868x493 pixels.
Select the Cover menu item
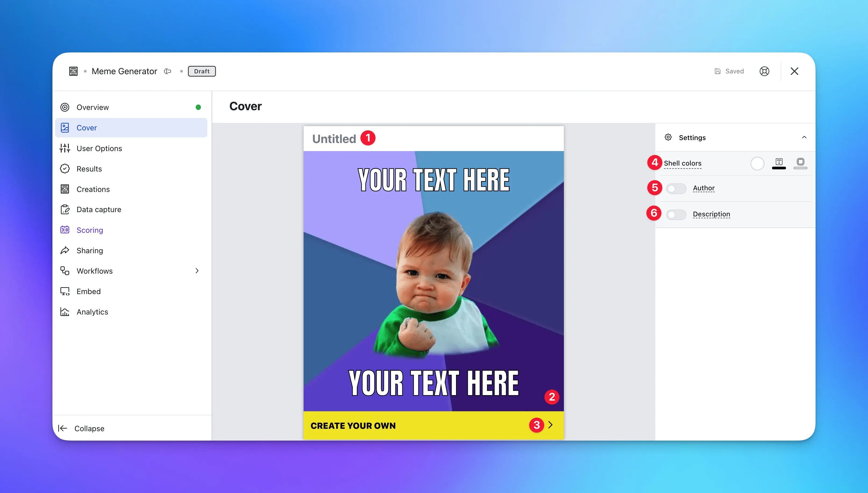coord(131,128)
